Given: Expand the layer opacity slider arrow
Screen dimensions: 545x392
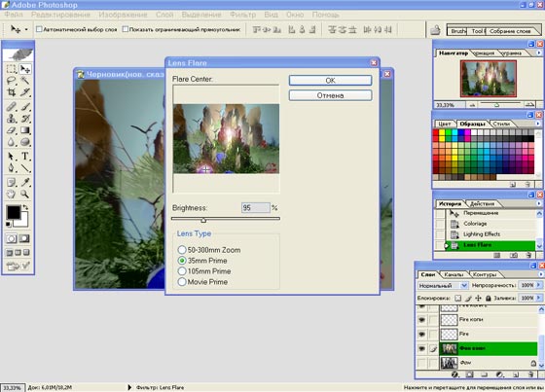Looking at the screenshot, I should coord(539,285).
